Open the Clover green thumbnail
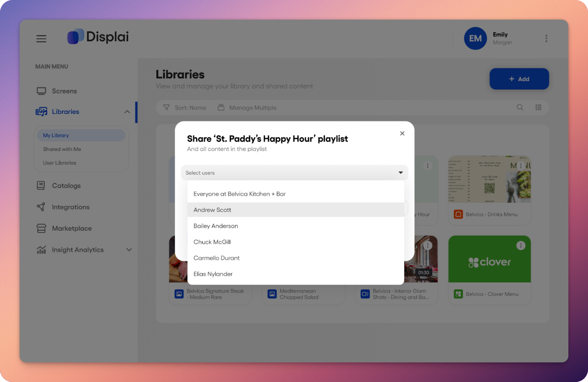Viewport: 588px width, 382px height. [489, 259]
